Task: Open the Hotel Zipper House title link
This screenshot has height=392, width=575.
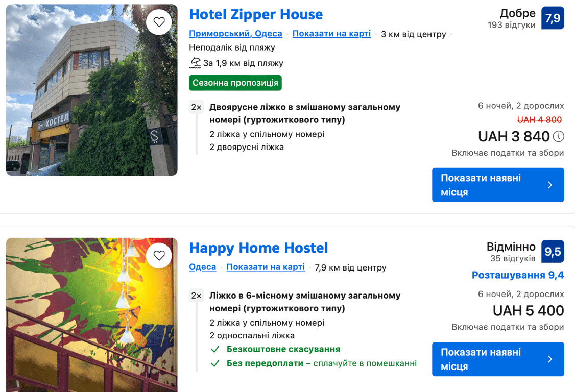Action: [256, 14]
